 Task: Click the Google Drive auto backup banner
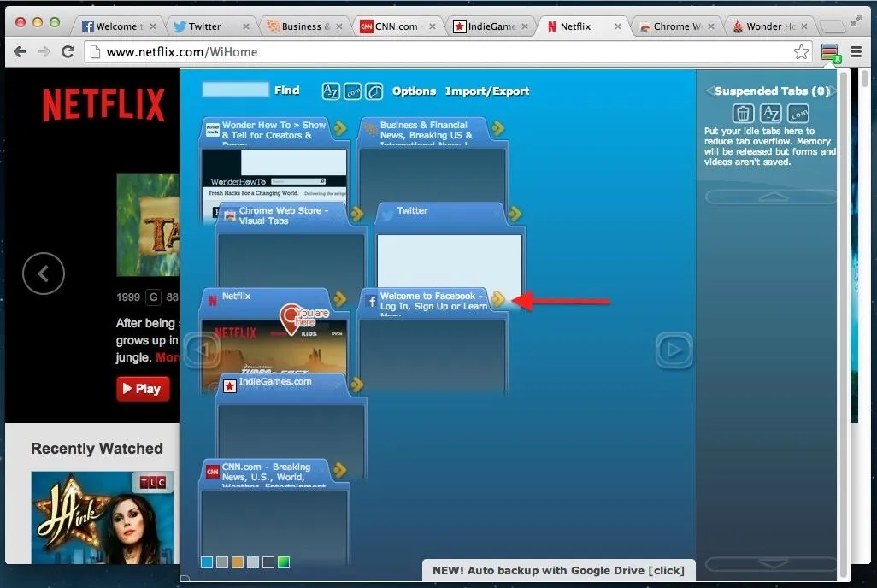click(x=558, y=570)
